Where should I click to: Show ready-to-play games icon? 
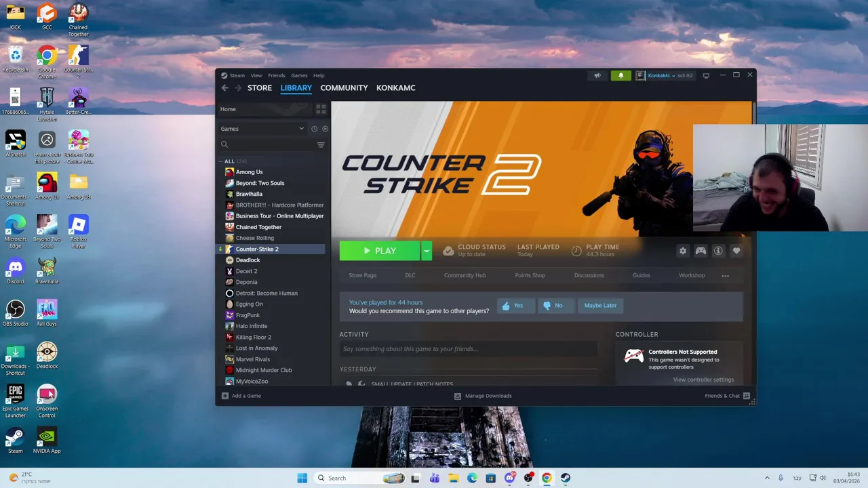(325, 129)
